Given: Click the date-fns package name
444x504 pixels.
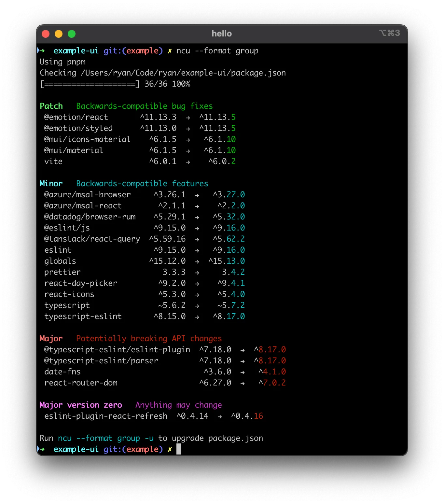Looking at the screenshot, I should [62, 372].
